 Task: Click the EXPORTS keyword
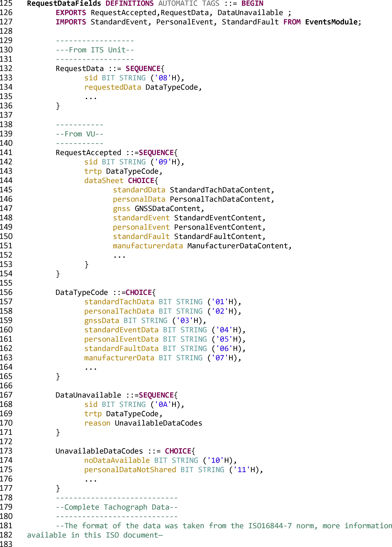[71, 13]
